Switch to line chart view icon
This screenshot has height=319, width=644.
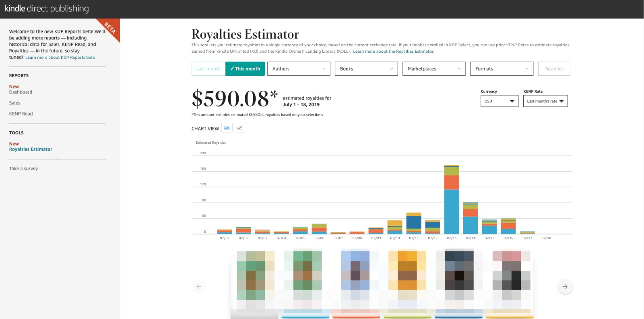pyautogui.click(x=239, y=128)
